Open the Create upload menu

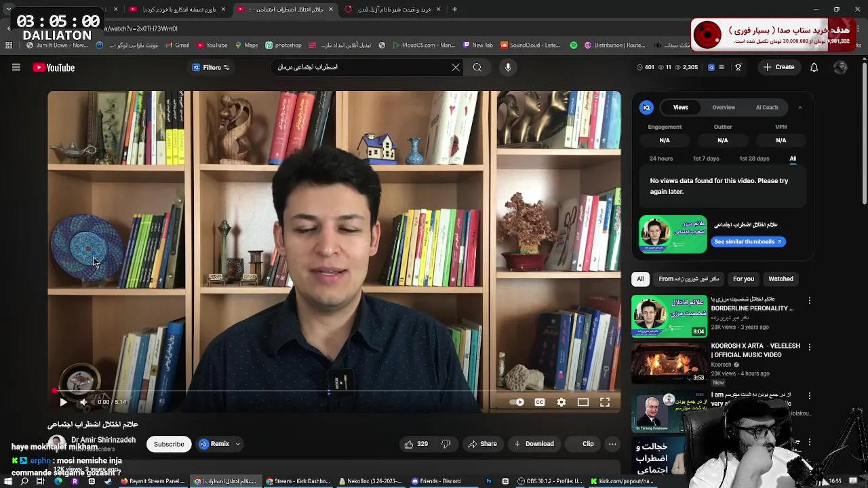[778, 67]
